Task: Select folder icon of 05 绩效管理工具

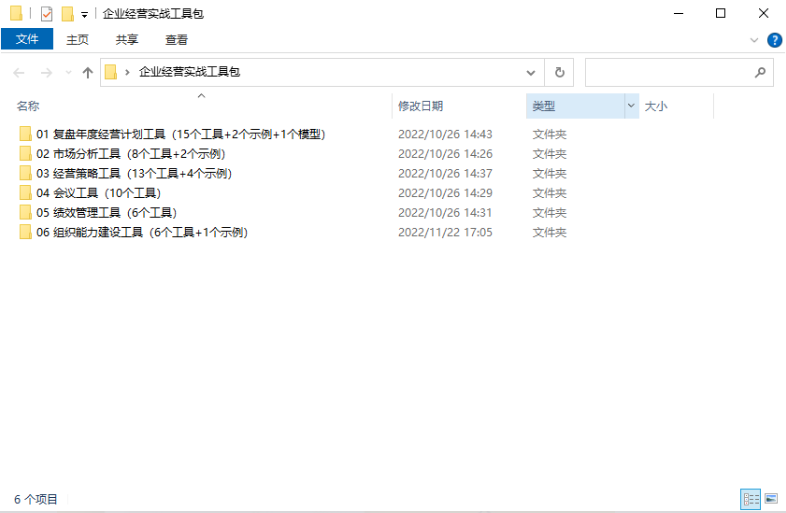Action: click(25, 212)
